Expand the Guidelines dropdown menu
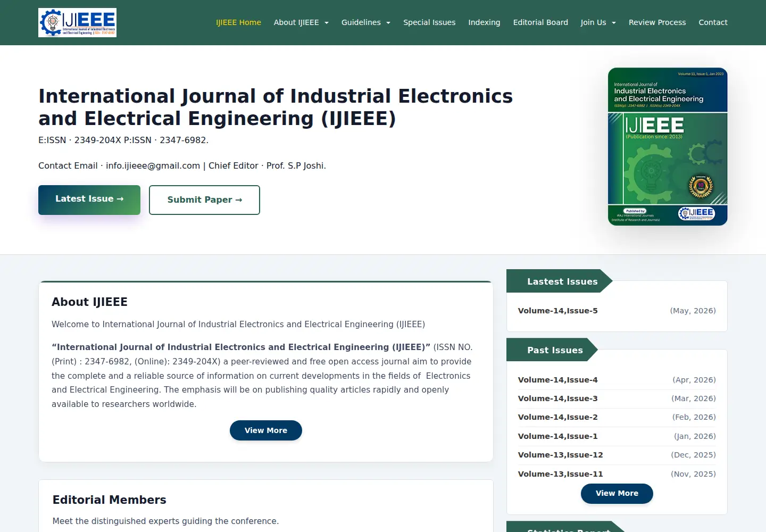The width and height of the screenshot is (766, 532). click(366, 22)
